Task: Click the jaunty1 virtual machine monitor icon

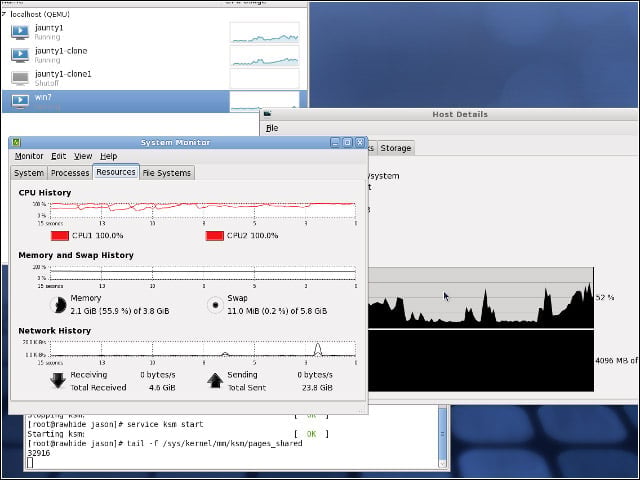Action: coord(20,32)
